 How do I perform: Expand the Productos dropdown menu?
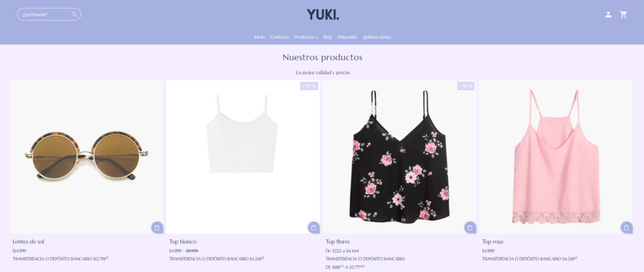tap(306, 37)
